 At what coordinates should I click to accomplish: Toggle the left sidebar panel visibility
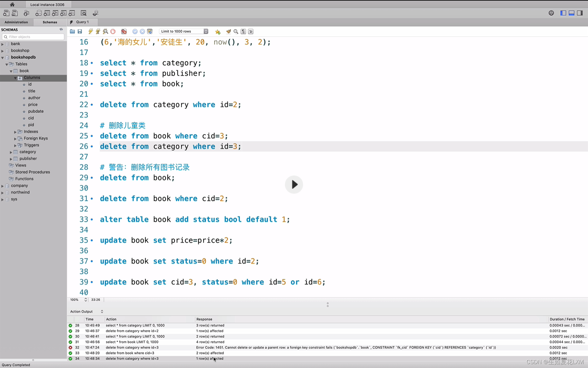(563, 13)
